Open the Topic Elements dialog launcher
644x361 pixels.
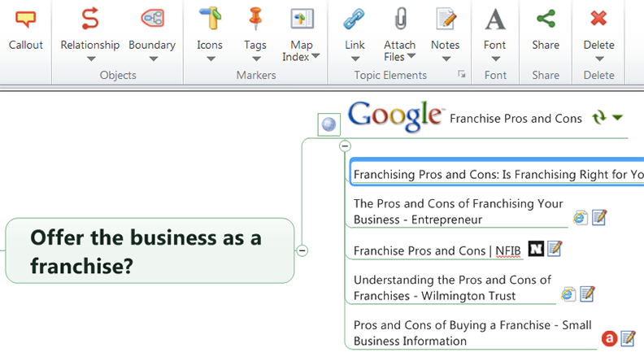(x=462, y=75)
